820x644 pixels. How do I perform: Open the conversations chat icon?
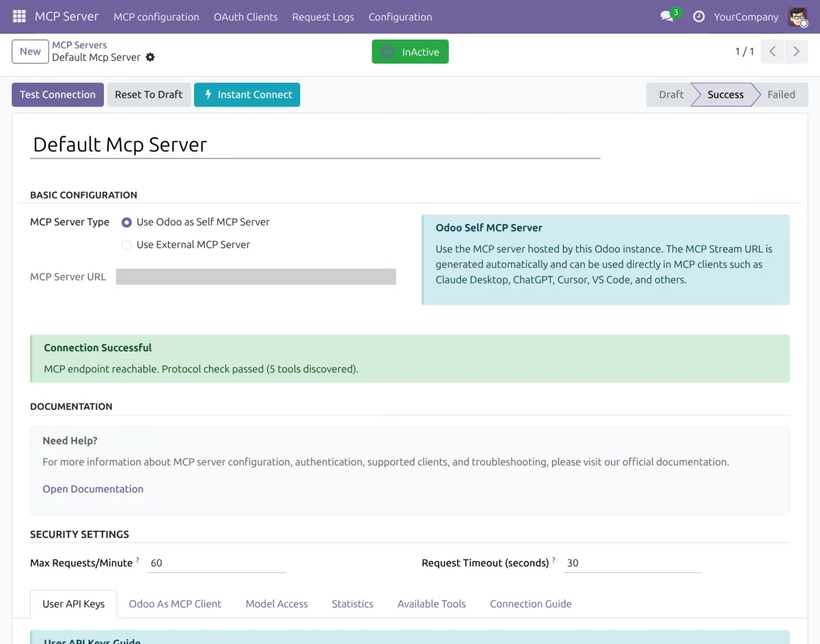(x=667, y=17)
